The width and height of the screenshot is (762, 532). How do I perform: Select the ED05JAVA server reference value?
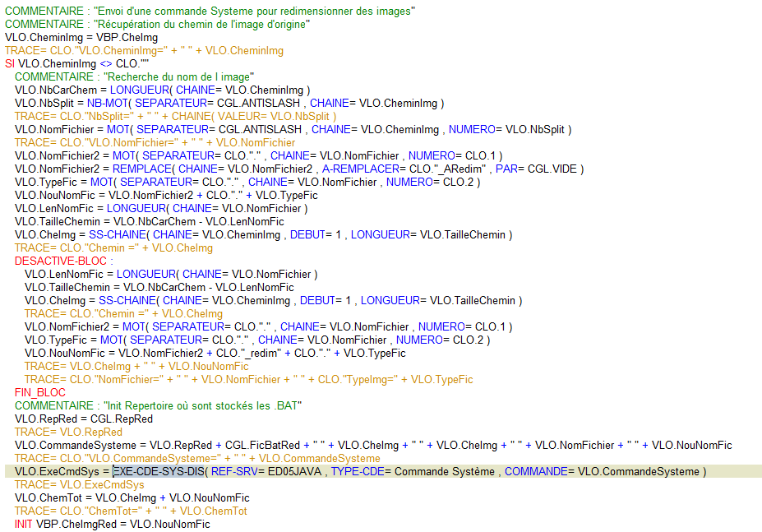tap(295, 472)
